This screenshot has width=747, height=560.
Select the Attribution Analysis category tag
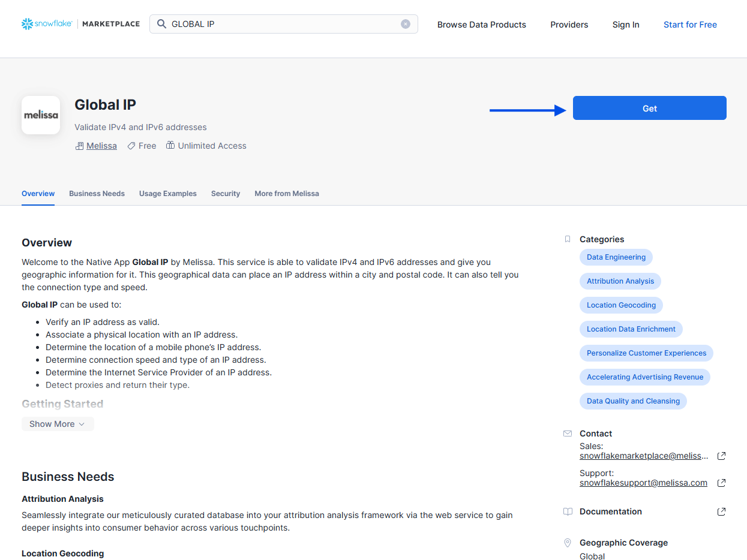620,281
